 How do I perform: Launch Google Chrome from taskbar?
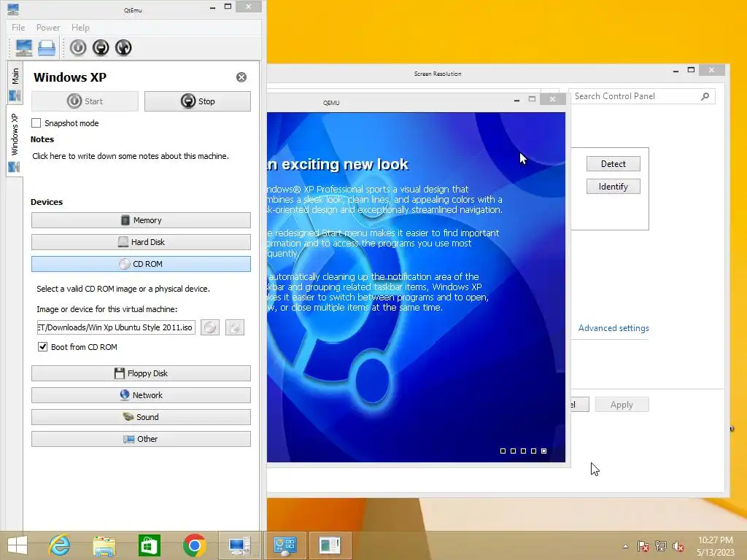coord(194,545)
